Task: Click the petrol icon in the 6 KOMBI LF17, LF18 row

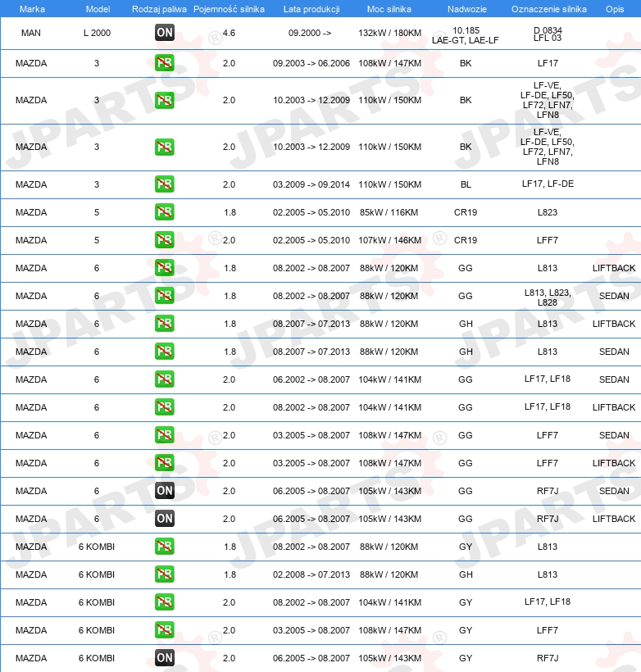Action: 165,602
